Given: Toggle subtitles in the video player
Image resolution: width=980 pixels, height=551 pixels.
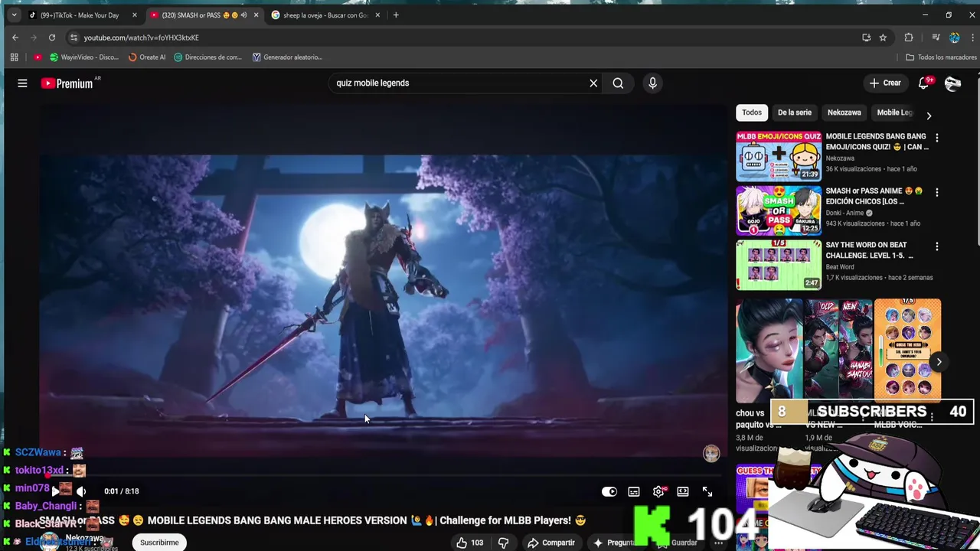Looking at the screenshot, I should point(634,491).
